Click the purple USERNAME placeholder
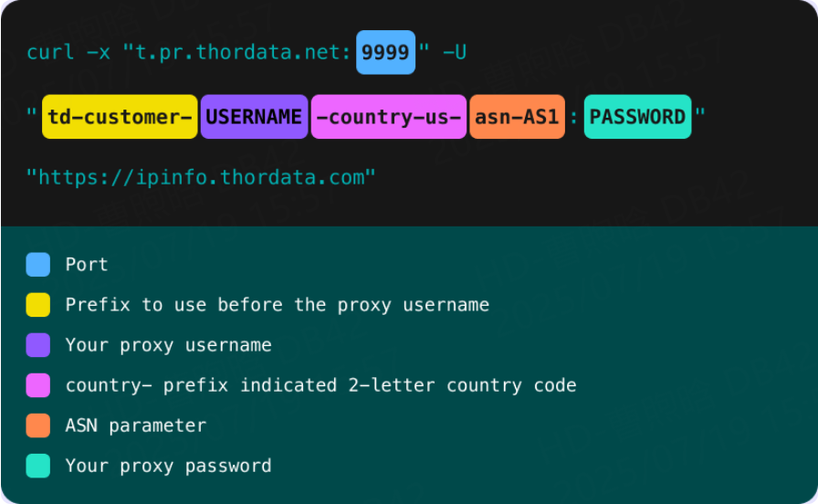818x504 pixels. 254,117
